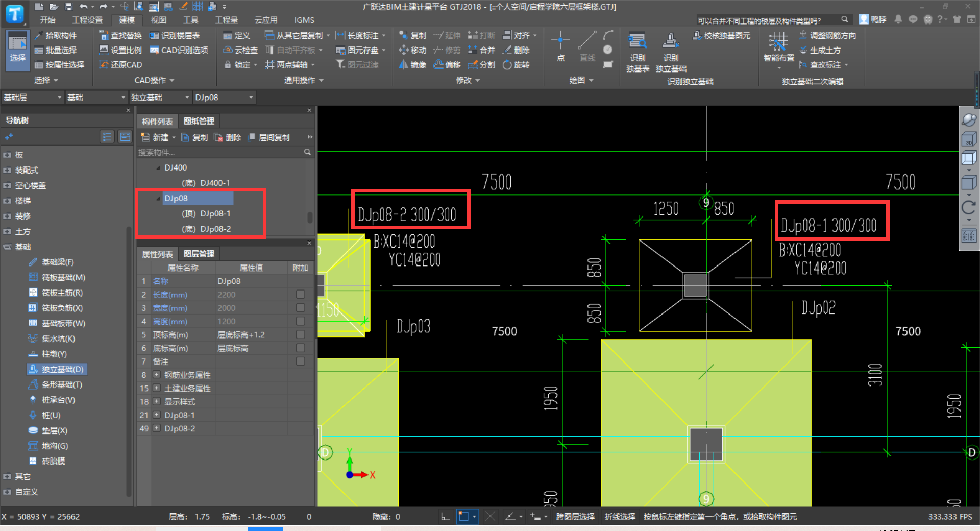This screenshot has width=980, height=531.
Task: Click the 3D view cube icon
Action: (968, 140)
